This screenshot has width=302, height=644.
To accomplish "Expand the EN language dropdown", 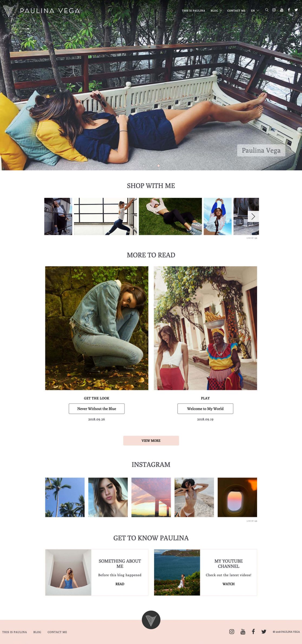I will [255, 11].
